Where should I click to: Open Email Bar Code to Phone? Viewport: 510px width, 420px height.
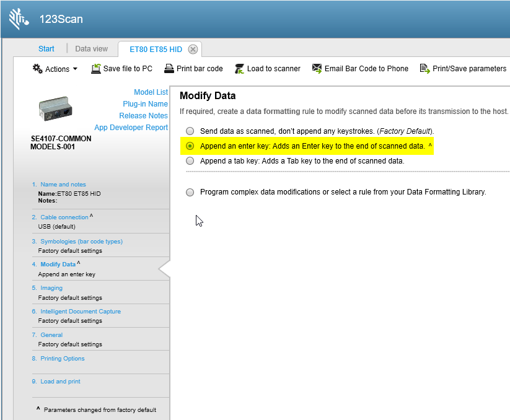(x=317, y=69)
